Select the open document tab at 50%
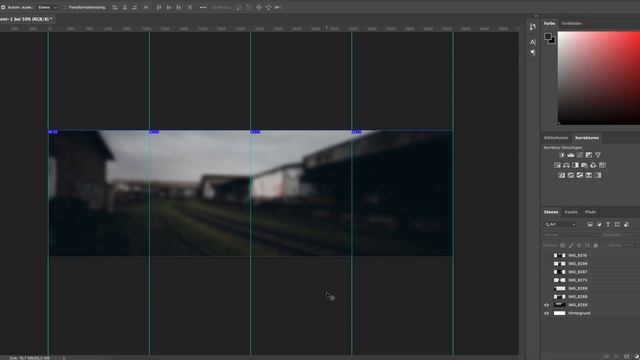640x360 pixels. click(x=27, y=19)
